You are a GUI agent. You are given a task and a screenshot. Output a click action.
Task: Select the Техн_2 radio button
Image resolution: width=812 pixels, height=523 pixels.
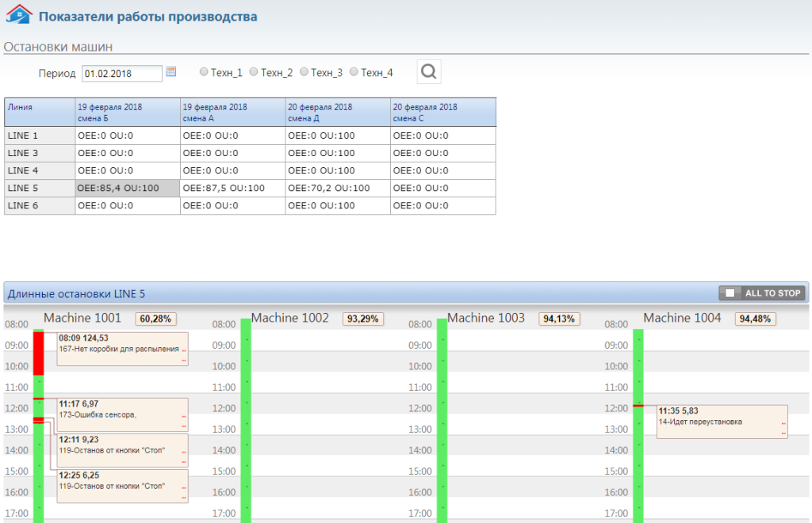point(254,72)
